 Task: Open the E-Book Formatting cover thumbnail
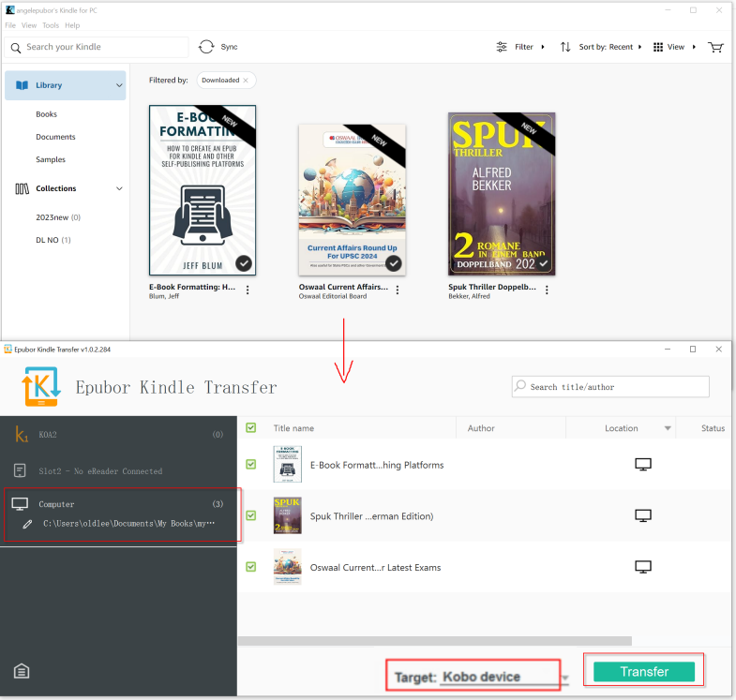point(203,190)
